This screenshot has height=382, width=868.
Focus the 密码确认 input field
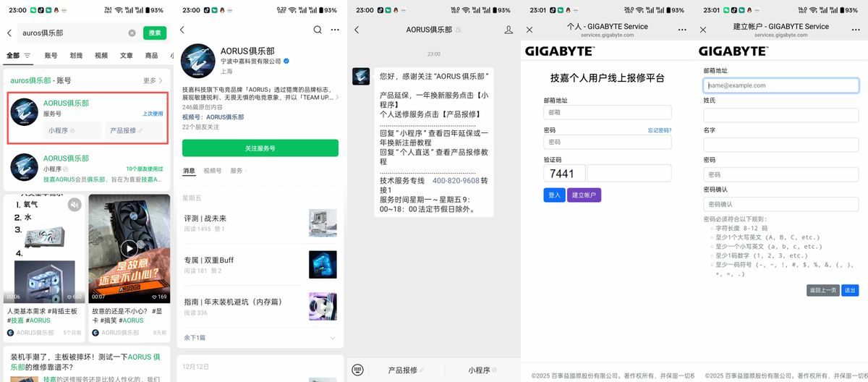tap(781, 204)
